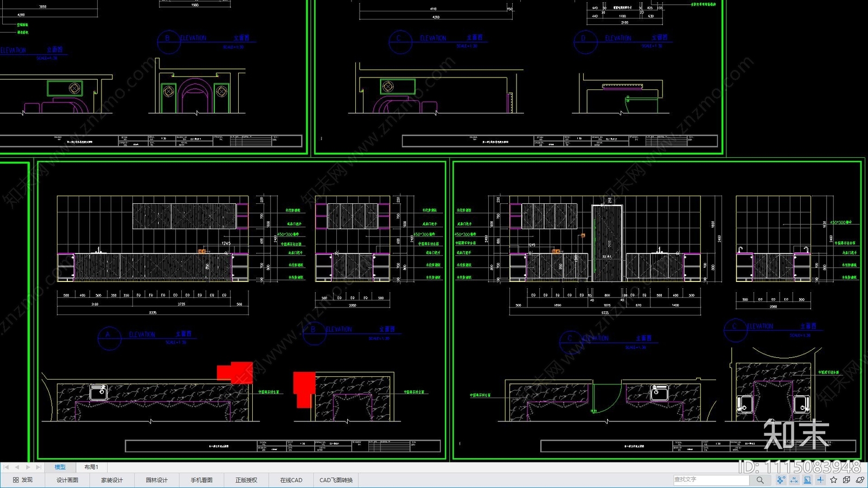Switch to the 布局1 layout tab
Viewport: 868px width, 488px height.
tap(91, 467)
